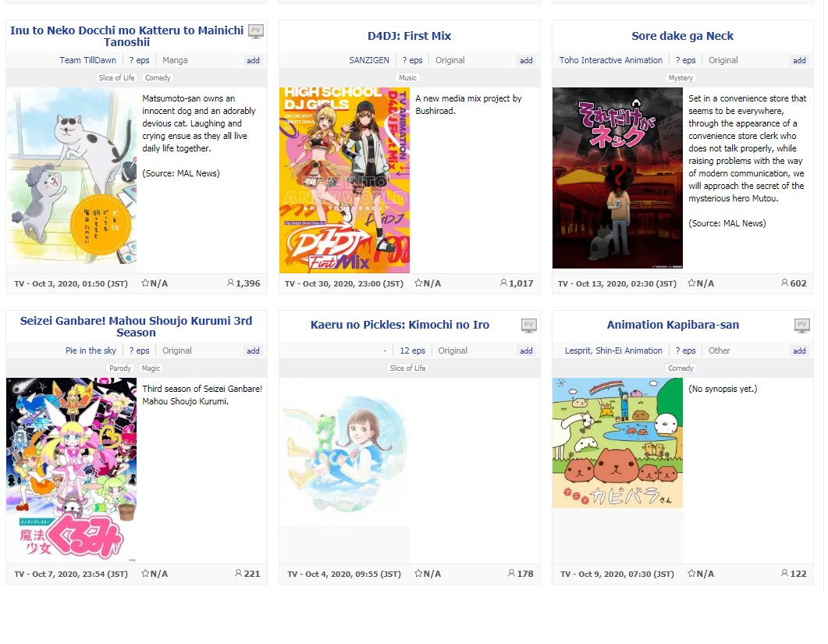Open Team TillDawn studio link
Viewport: 828px width, 644px height.
point(87,60)
